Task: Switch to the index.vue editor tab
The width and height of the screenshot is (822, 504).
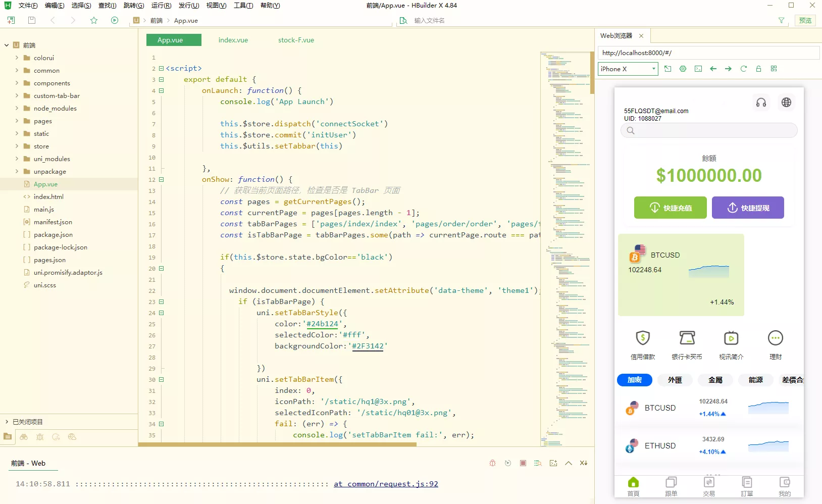Action: click(233, 40)
